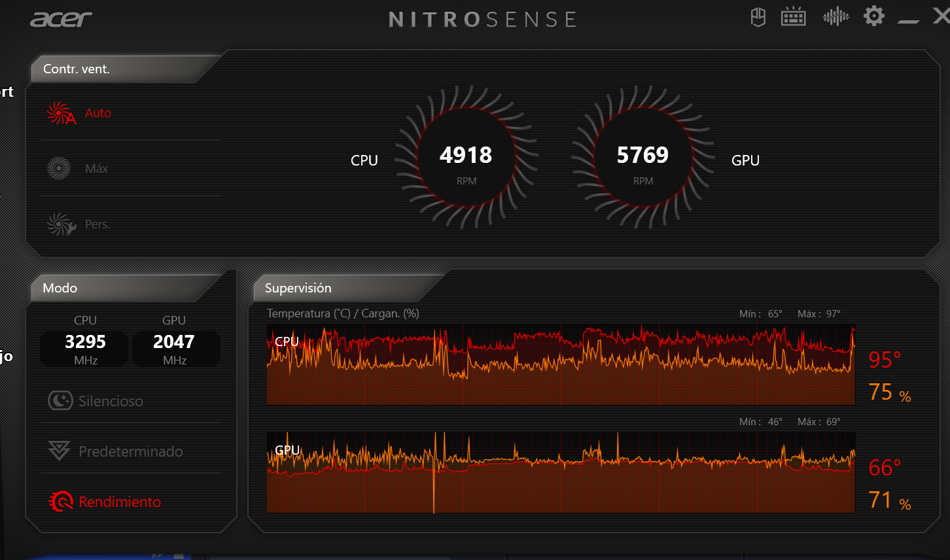Click the CPU fan RPM dial
The image size is (950, 560).
point(466,157)
